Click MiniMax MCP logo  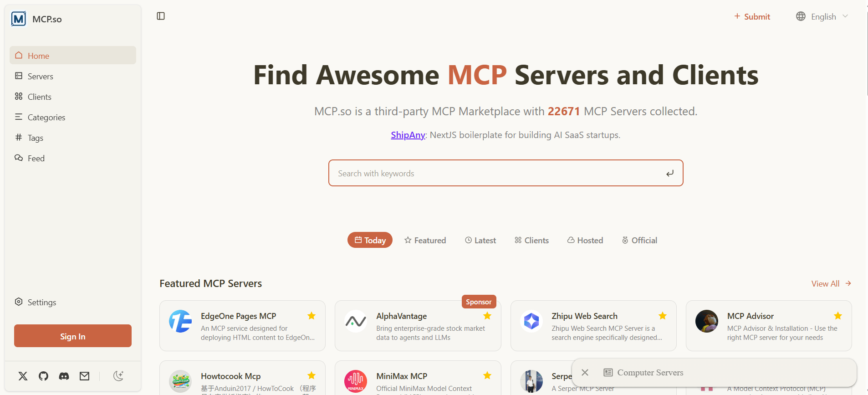click(x=356, y=381)
